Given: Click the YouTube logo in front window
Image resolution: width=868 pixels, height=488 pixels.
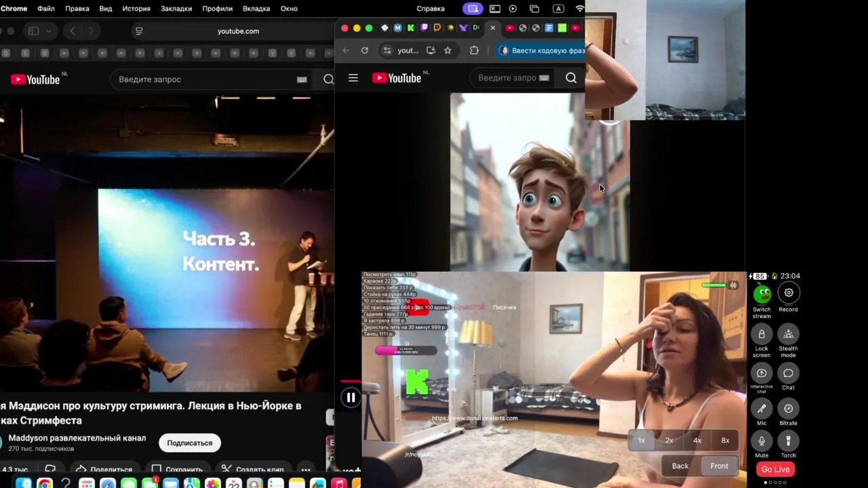Looking at the screenshot, I should point(397,78).
